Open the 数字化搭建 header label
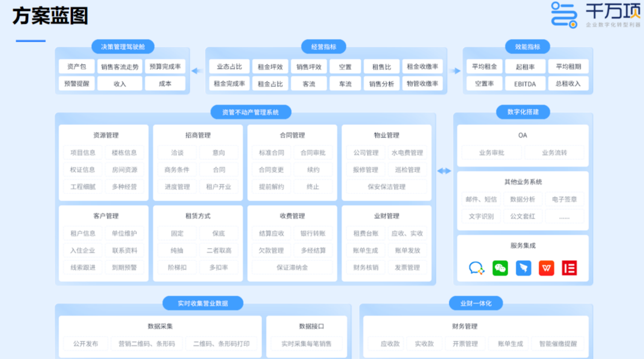Screen dimensions: 644x359 pyautogui.click(x=523, y=112)
